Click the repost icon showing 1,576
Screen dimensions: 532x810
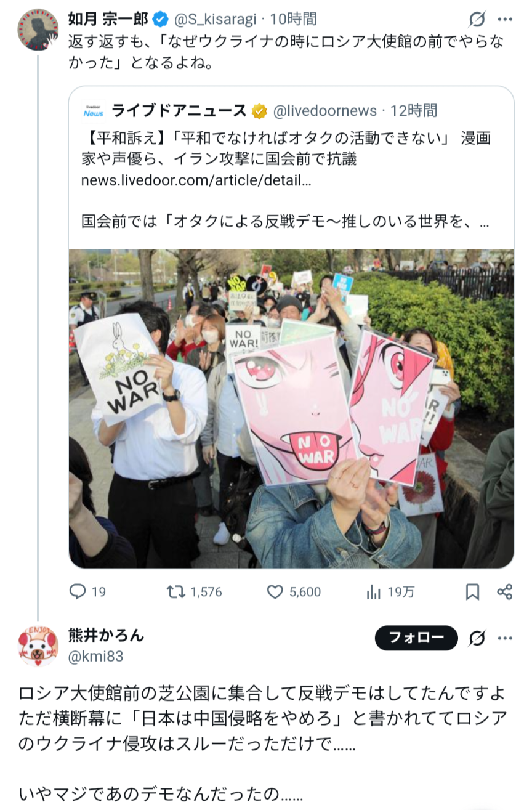tap(176, 592)
